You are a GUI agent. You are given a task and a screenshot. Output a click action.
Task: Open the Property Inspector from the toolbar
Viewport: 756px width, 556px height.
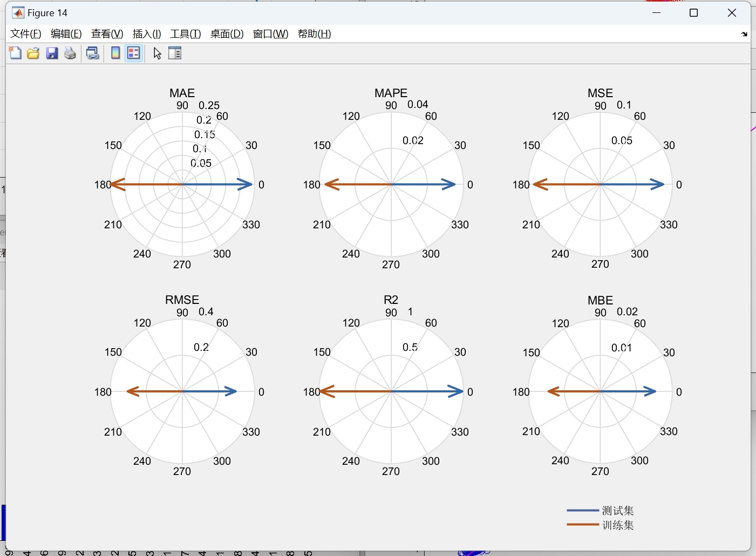tap(175, 53)
